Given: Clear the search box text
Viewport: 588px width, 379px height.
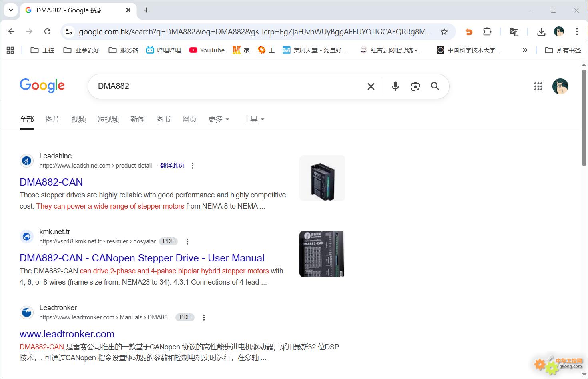Looking at the screenshot, I should pyautogui.click(x=371, y=86).
